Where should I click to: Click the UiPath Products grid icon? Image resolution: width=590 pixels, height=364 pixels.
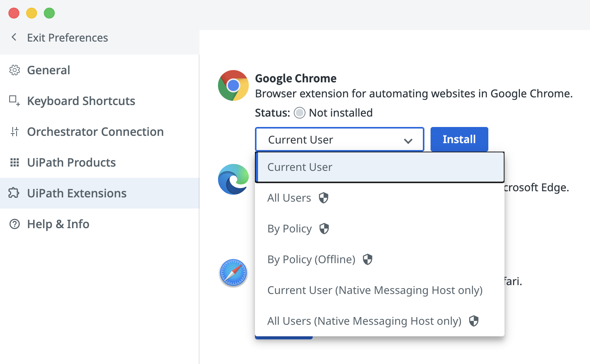point(15,162)
